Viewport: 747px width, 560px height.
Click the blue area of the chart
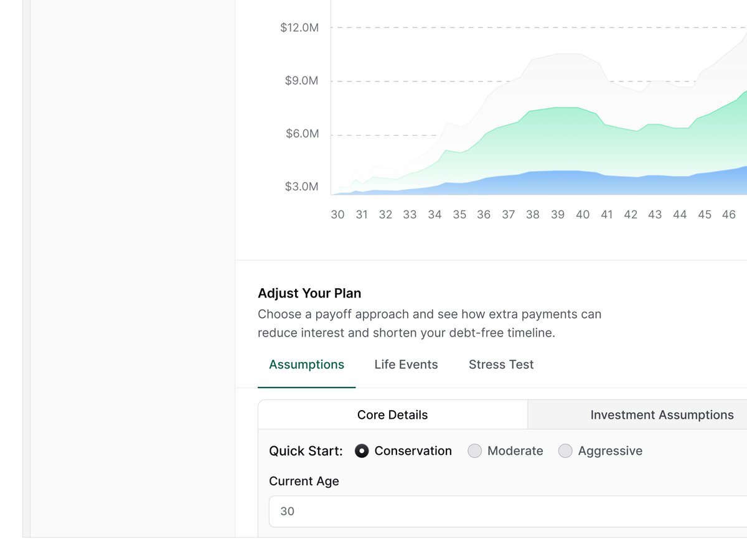(x=560, y=184)
